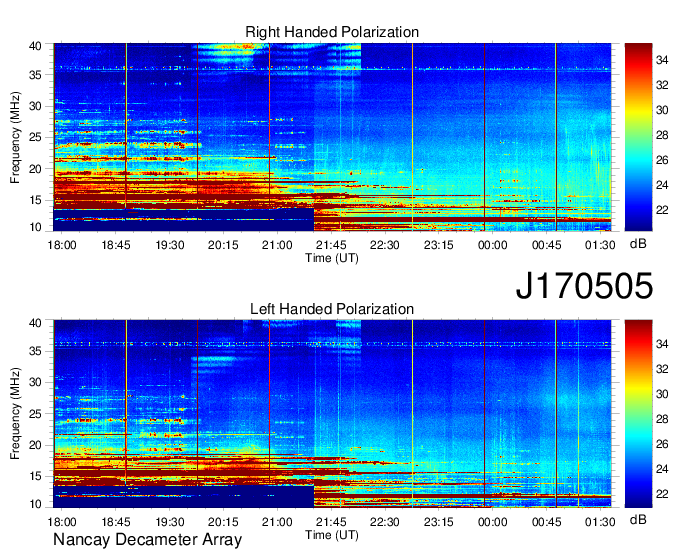This screenshot has width=680, height=552.
Task: Click 21:45 time tick on Right Handed plot
Action: pyautogui.click(x=331, y=245)
